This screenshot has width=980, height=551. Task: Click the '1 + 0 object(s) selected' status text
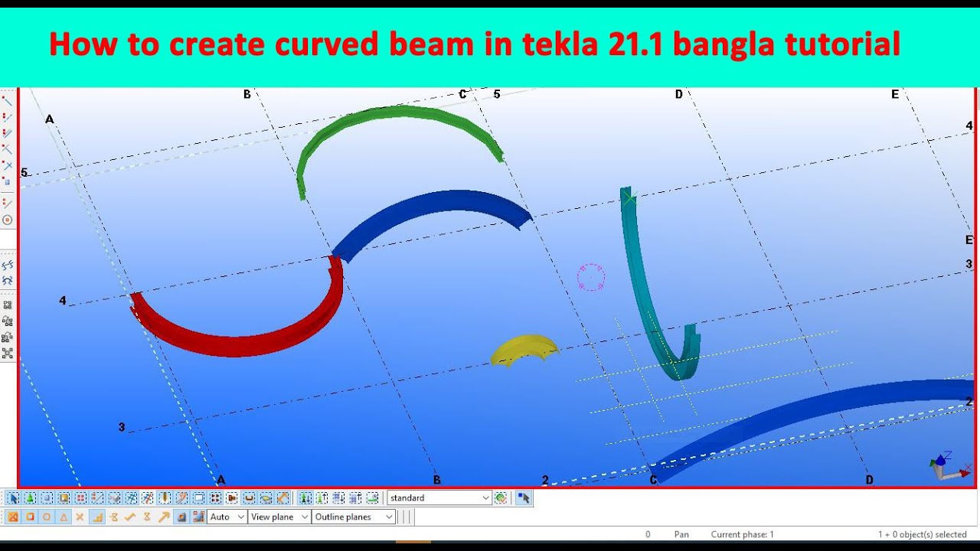click(x=922, y=534)
